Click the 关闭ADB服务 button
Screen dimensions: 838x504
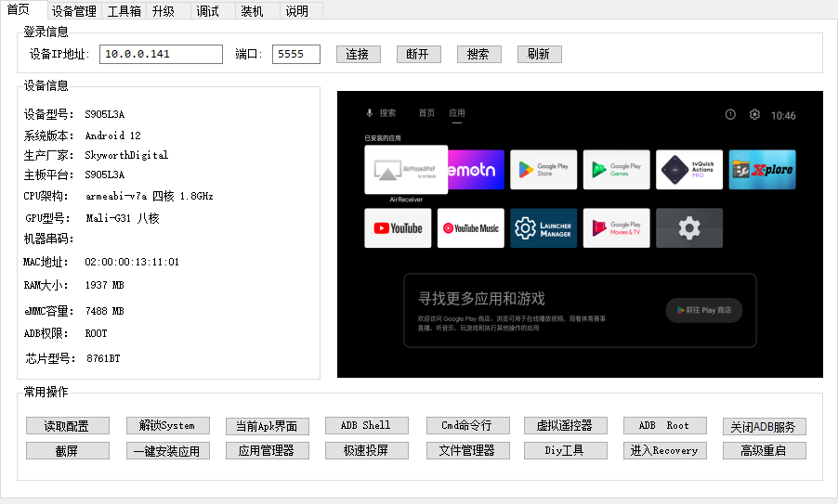coord(765,427)
